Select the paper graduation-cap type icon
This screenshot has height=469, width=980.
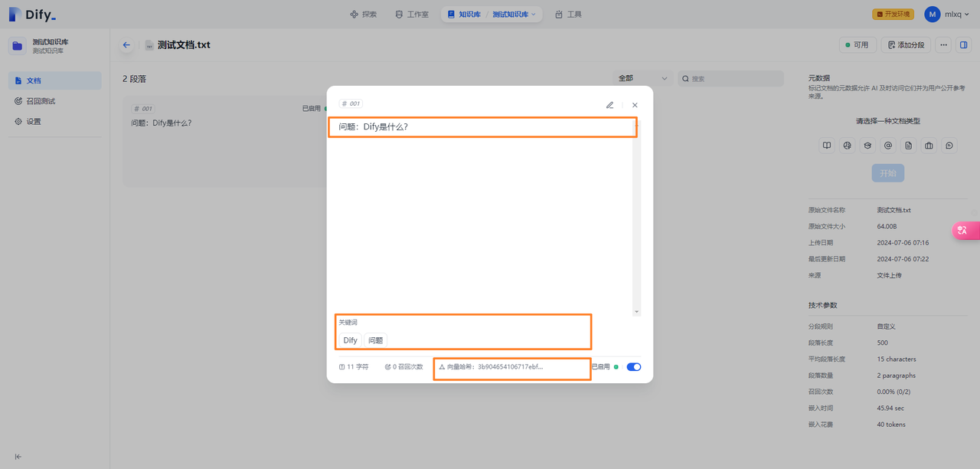click(x=867, y=146)
